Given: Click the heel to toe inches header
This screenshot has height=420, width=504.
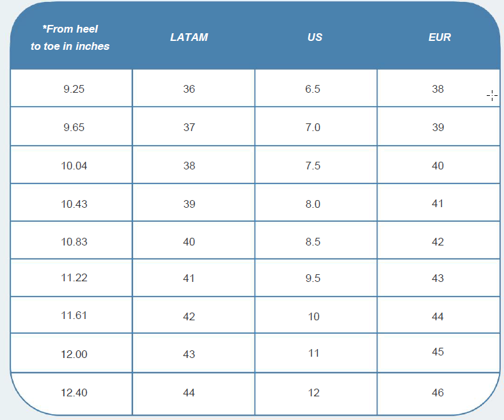Looking at the screenshot, I should (70, 37).
